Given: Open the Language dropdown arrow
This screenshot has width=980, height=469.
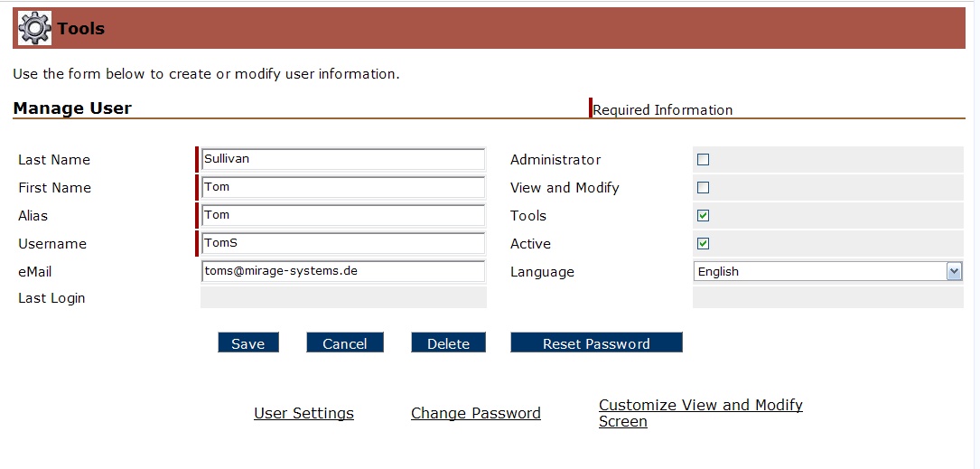Looking at the screenshot, I should (954, 272).
